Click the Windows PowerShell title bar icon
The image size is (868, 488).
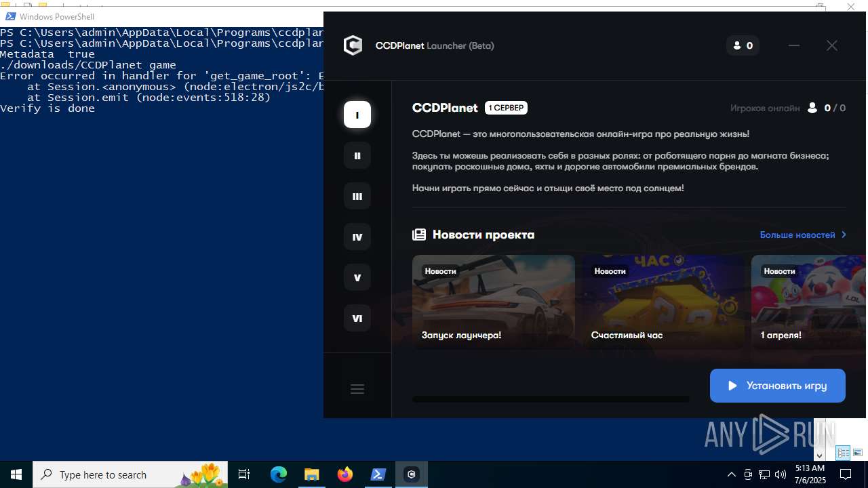(11, 16)
